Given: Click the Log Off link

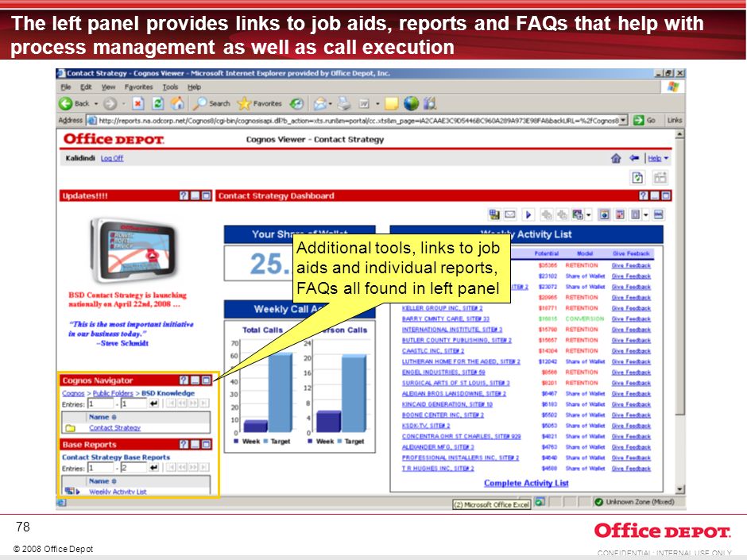Looking at the screenshot, I should pyautogui.click(x=112, y=158).
